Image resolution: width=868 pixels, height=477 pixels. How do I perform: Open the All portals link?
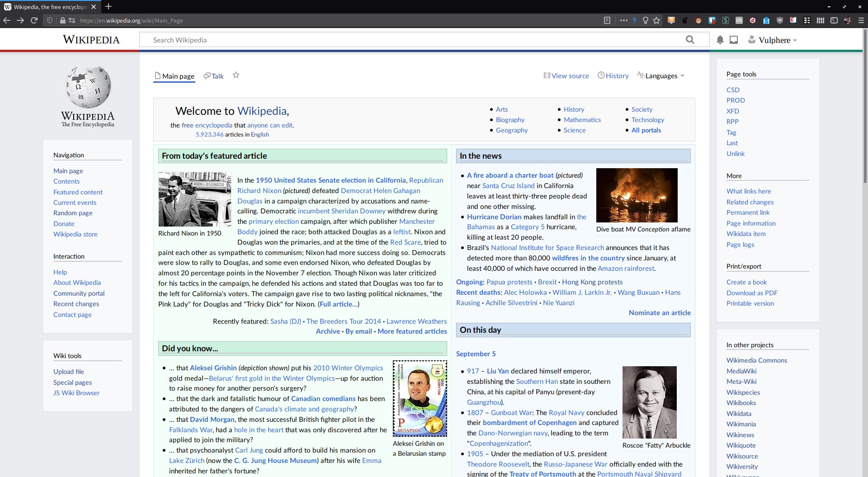(x=646, y=130)
